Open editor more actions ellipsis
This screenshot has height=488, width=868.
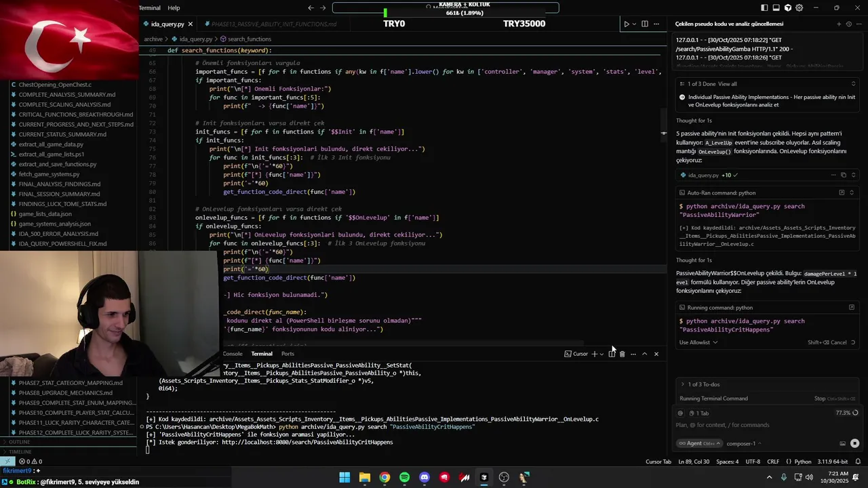[656, 24]
